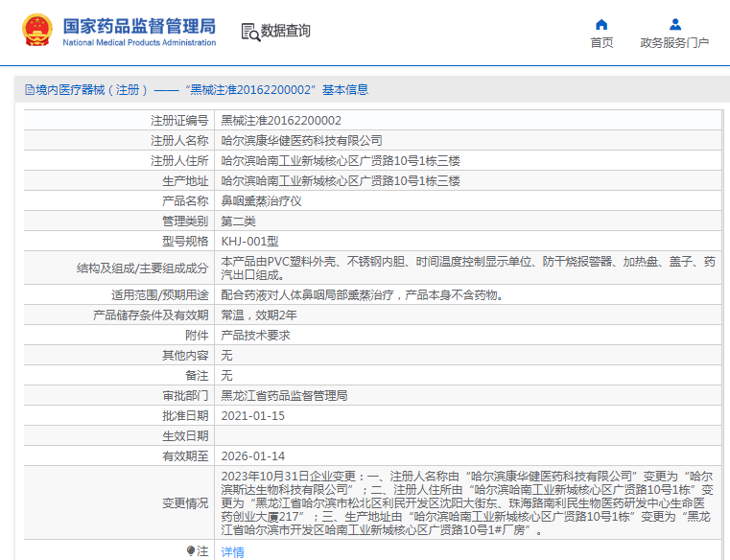Open 政务服务门户 text link
This screenshot has height=560, width=730.
pos(674,43)
